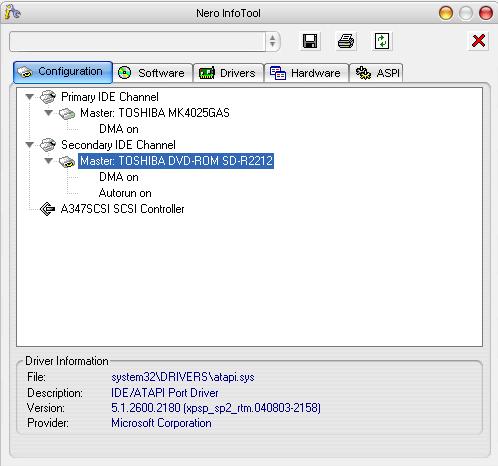Select the Autorun on tree row
The image size is (498, 466).
pos(125,193)
